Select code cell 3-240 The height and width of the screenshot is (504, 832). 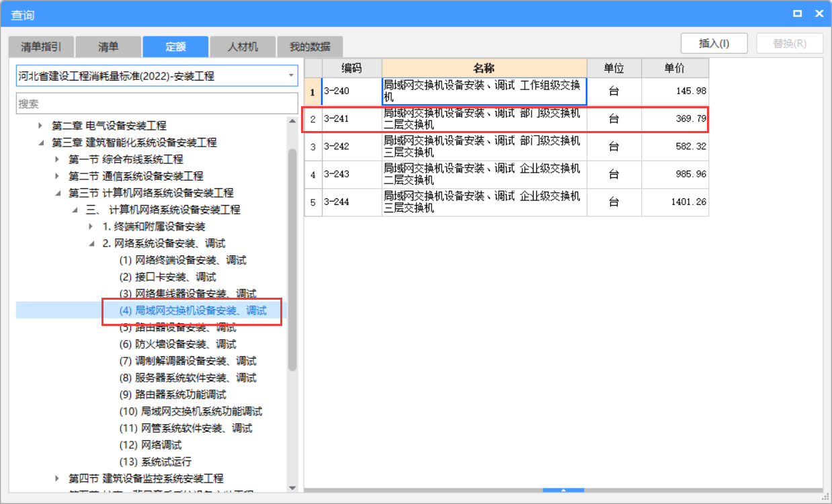pos(351,91)
